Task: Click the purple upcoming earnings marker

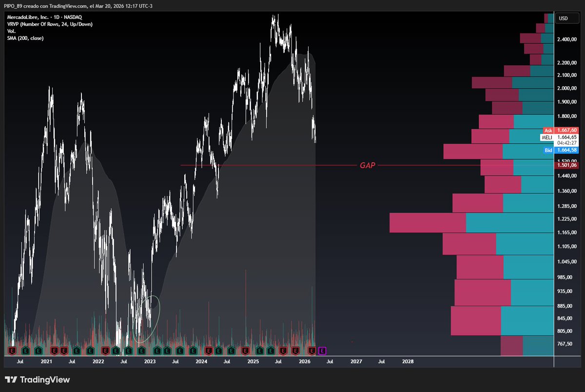Action: tap(322, 350)
